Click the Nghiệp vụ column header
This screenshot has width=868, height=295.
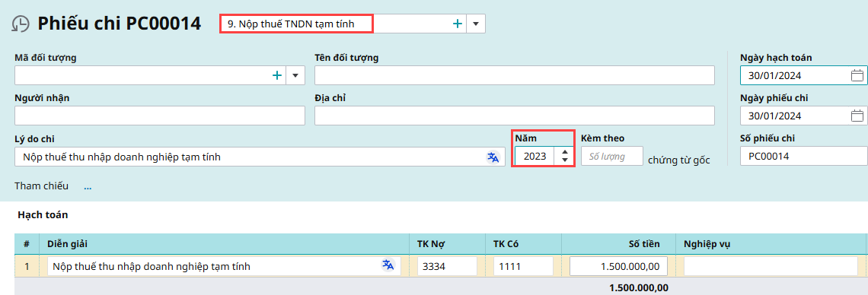pyautogui.click(x=771, y=243)
